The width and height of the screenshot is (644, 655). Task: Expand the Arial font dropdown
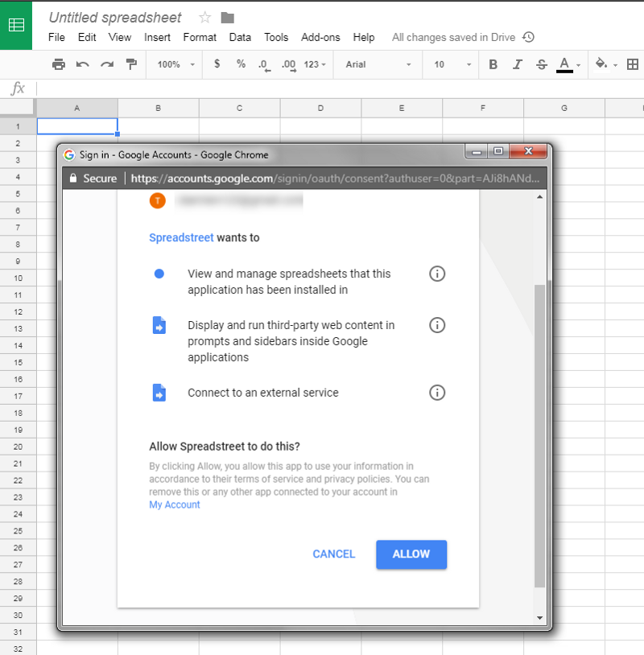pos(378,64)
